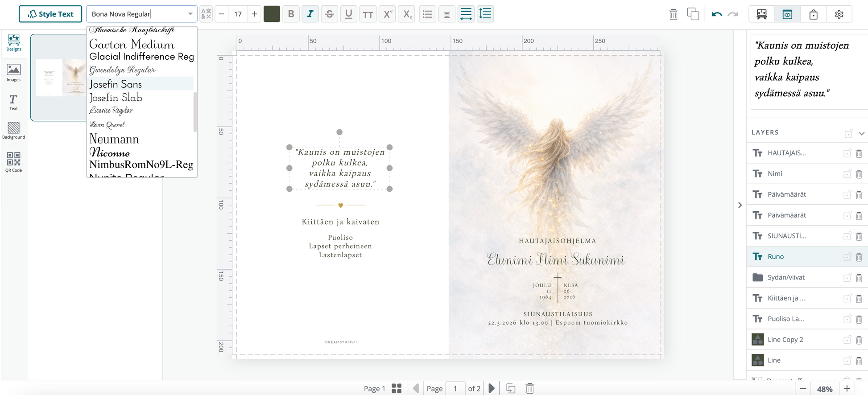Decrease the font size
Image resolution: width=868 pixels, height=395 pixels.
[222, 14]
